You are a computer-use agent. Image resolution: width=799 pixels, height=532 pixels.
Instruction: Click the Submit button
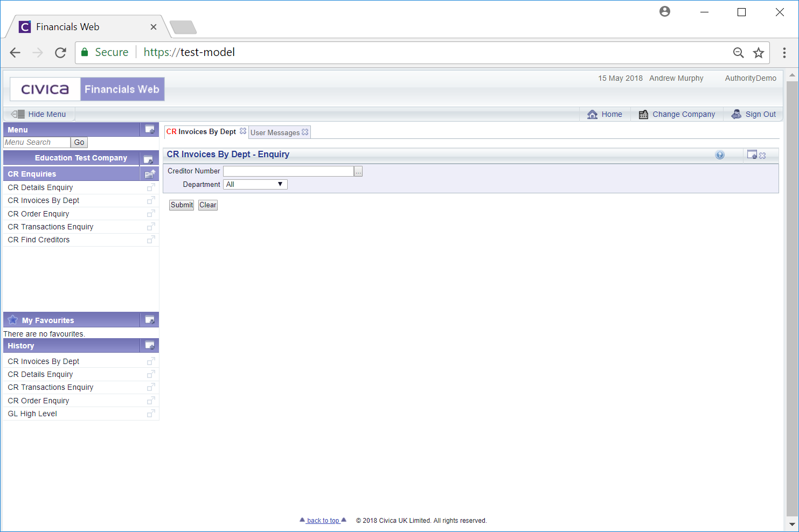pos(182,205)
